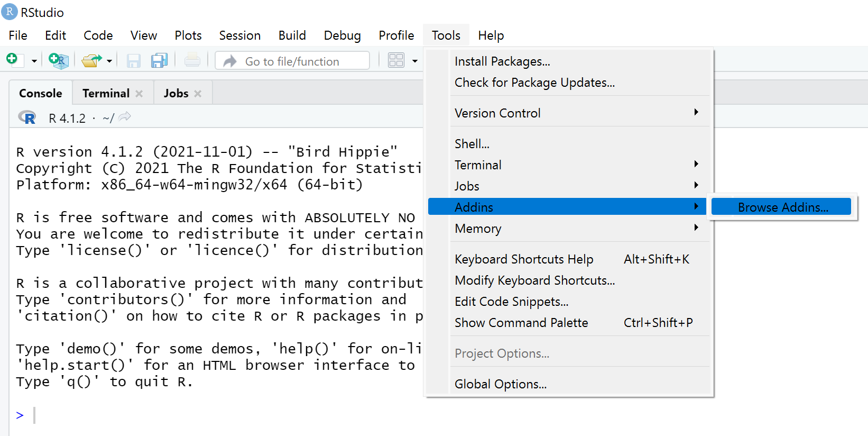Click the view current directory arrow icon
This screenshot has height=436, width=868.
pyautogui.click(x=125, y=117)
